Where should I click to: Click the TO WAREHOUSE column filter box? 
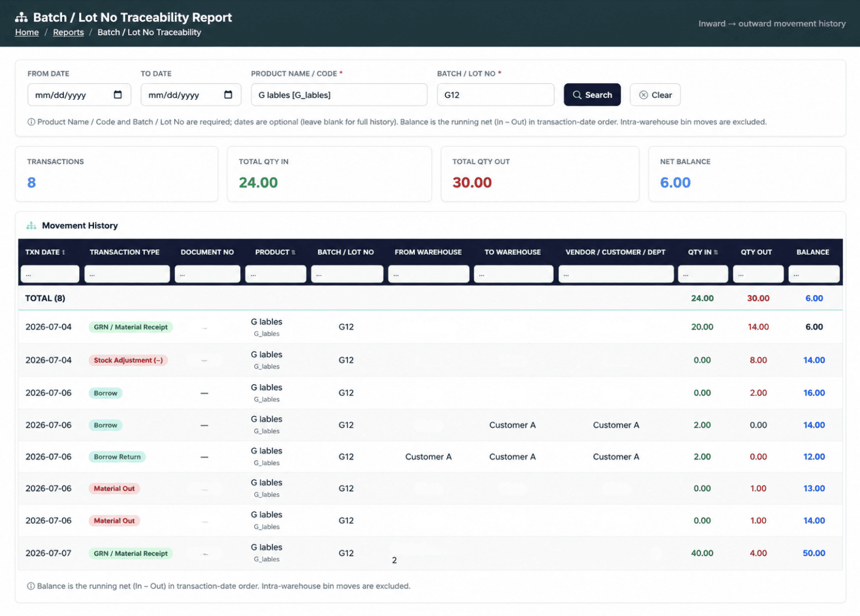point(513,274)
